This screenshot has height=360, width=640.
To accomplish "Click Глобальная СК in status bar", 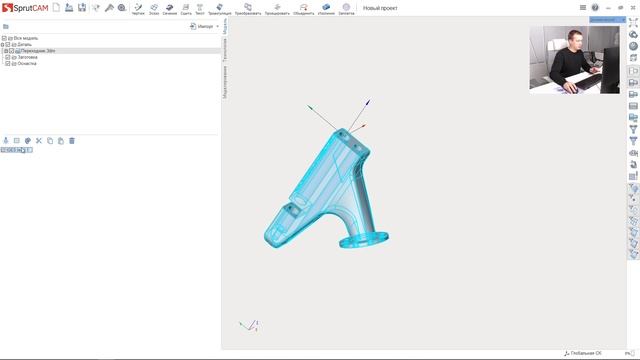I will pyautogui.click(x=583, y=353).
